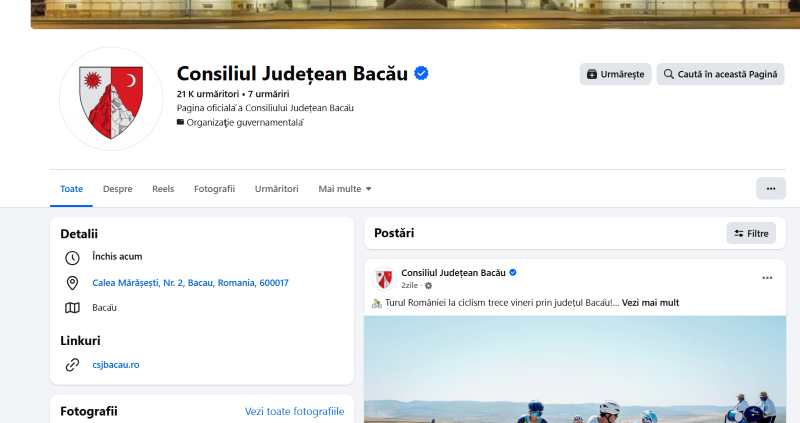This screenshot has height=423, width=800.
Task: Open the Calea Mărășești address link
Action: coord(190,283)
